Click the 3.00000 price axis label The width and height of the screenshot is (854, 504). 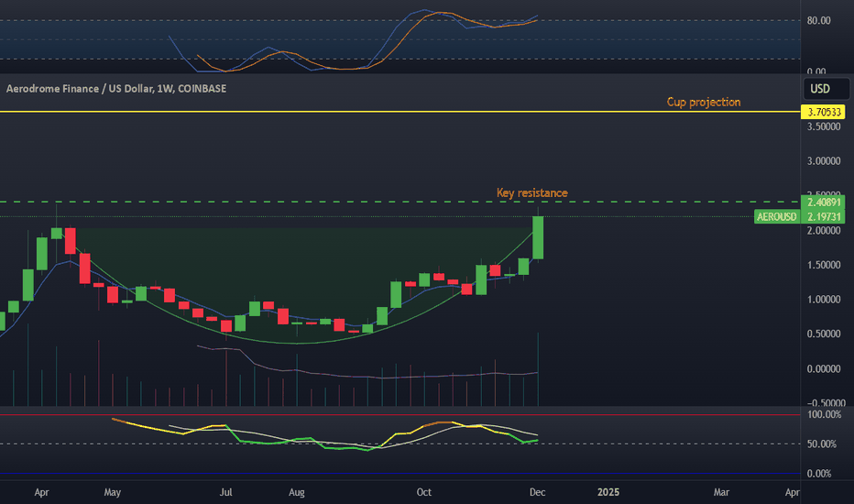click(x=824, y=161)
